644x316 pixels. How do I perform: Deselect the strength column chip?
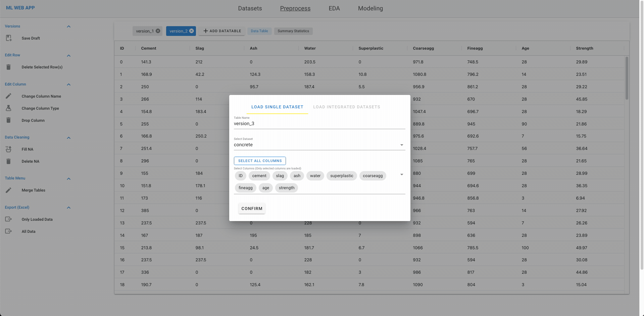click(286, 188)
